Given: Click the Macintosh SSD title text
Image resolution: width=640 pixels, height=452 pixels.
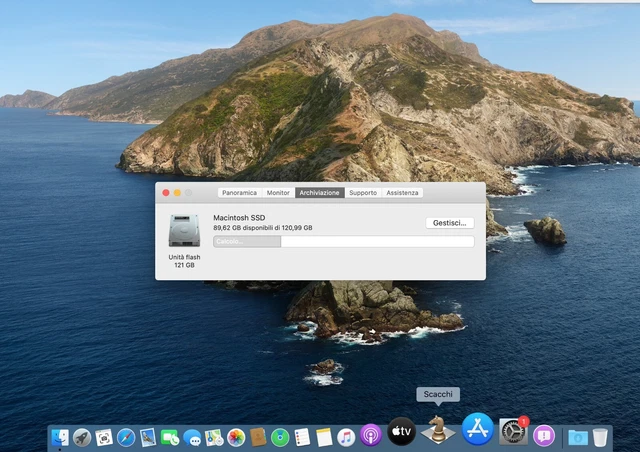Looking at the screenshot, I should [239, 218].
